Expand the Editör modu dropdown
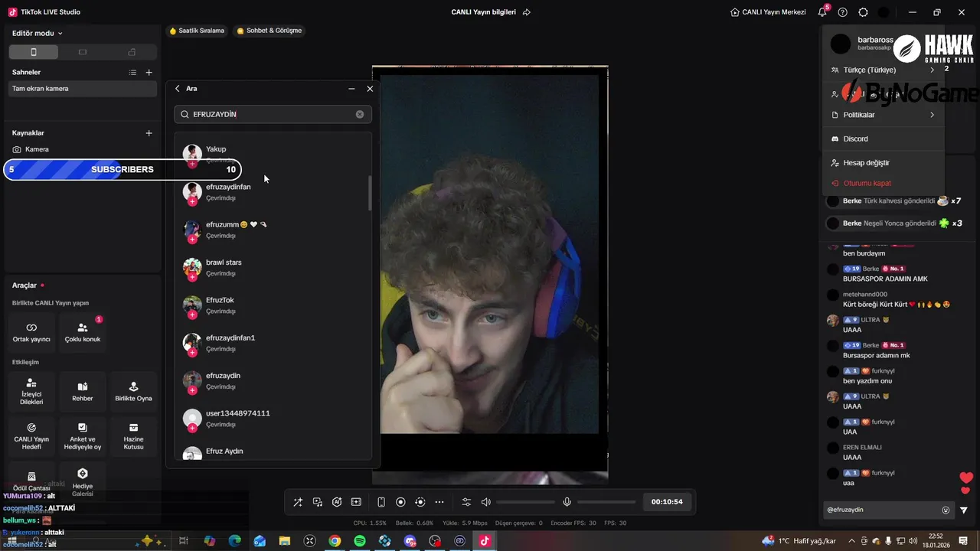Screen dimensions: 980x551 pyautogui.click(x=38, y=33)
